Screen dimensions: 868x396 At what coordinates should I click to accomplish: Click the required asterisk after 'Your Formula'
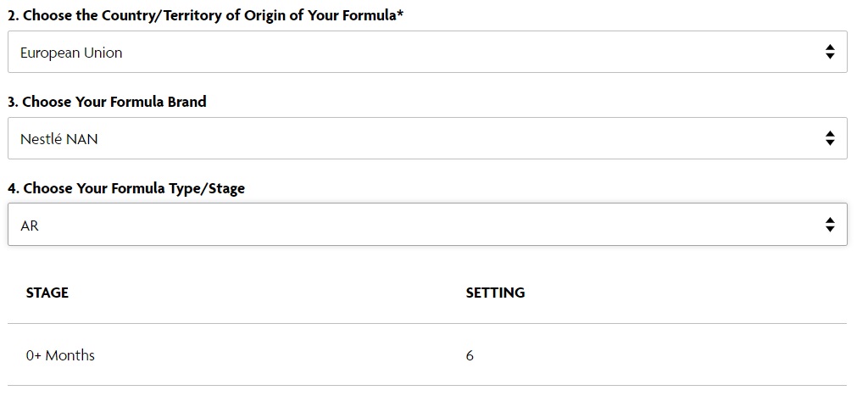tap(400, 14)
